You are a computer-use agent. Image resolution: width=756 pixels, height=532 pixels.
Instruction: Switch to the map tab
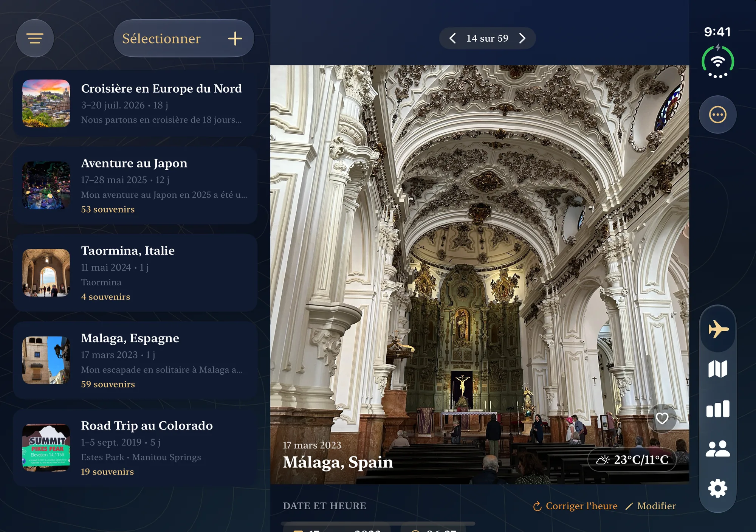coord(717,369)
